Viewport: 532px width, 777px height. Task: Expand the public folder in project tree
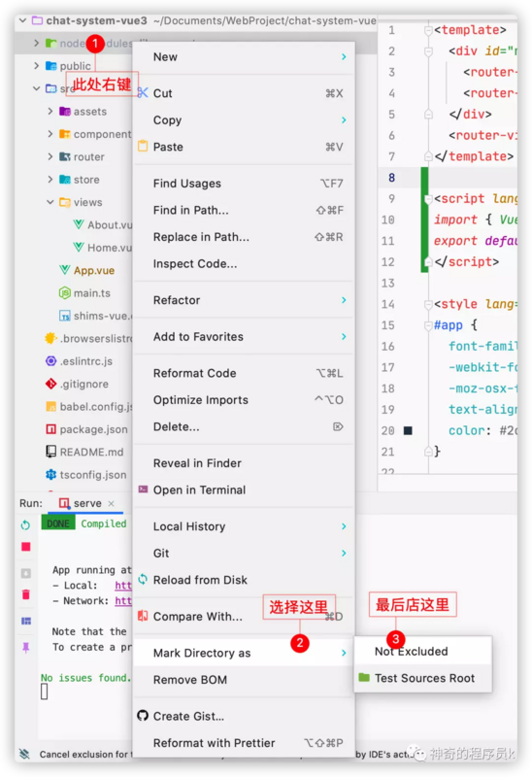coord(36,65)
